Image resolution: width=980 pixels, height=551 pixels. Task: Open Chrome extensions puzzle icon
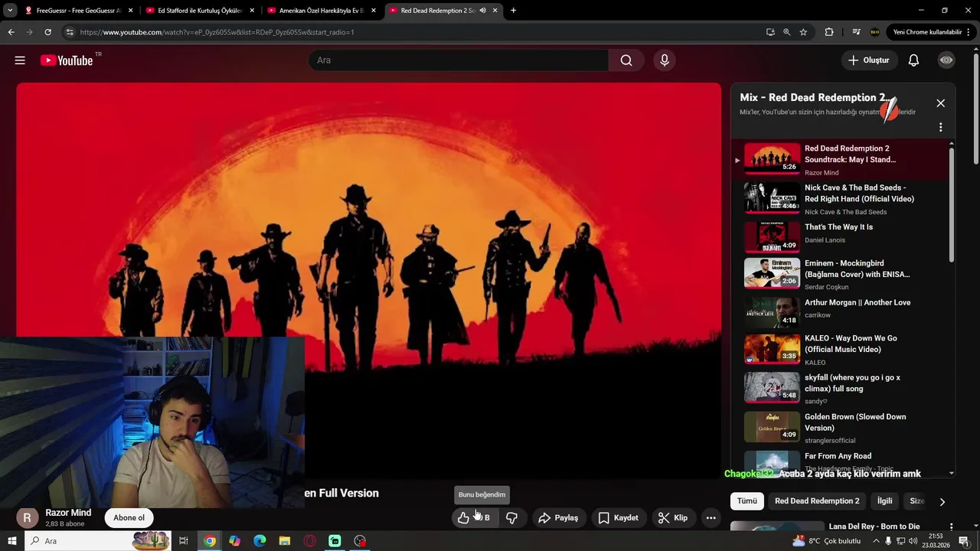tap(829, 32)
